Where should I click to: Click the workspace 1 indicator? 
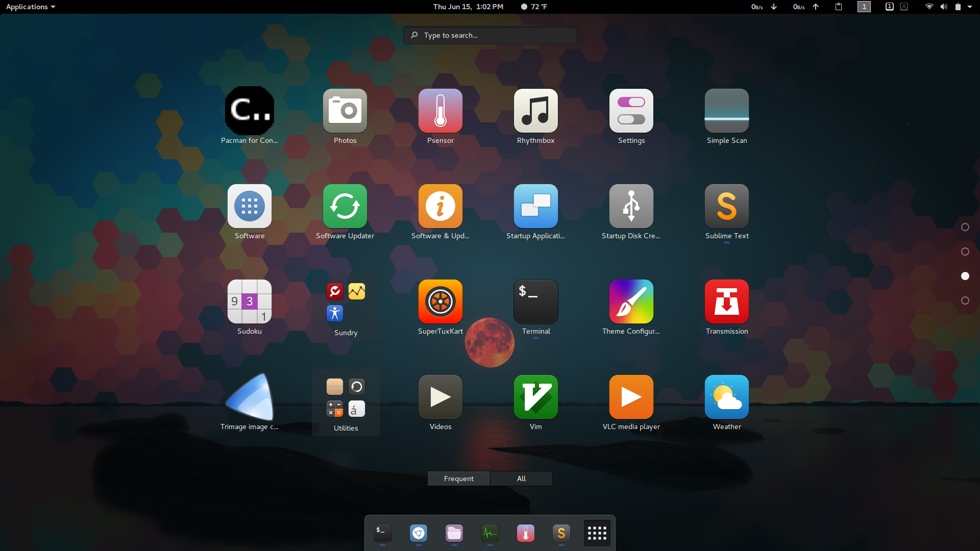pyautogui.click(x=864, y=7)
